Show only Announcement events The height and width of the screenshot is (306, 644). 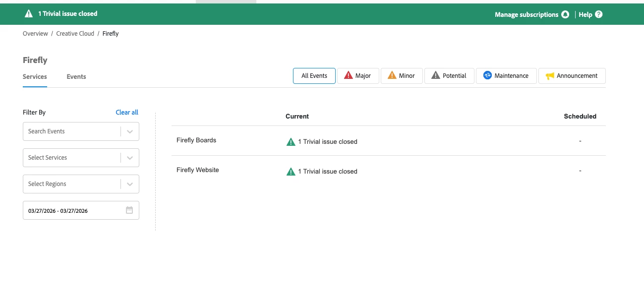coord(572,76)
